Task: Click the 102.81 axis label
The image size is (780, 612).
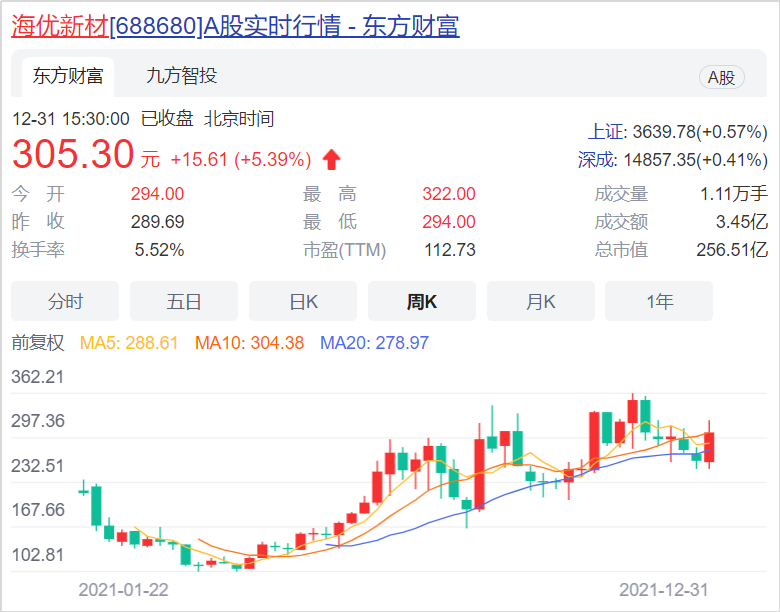Action: click(x=38, y=554)
